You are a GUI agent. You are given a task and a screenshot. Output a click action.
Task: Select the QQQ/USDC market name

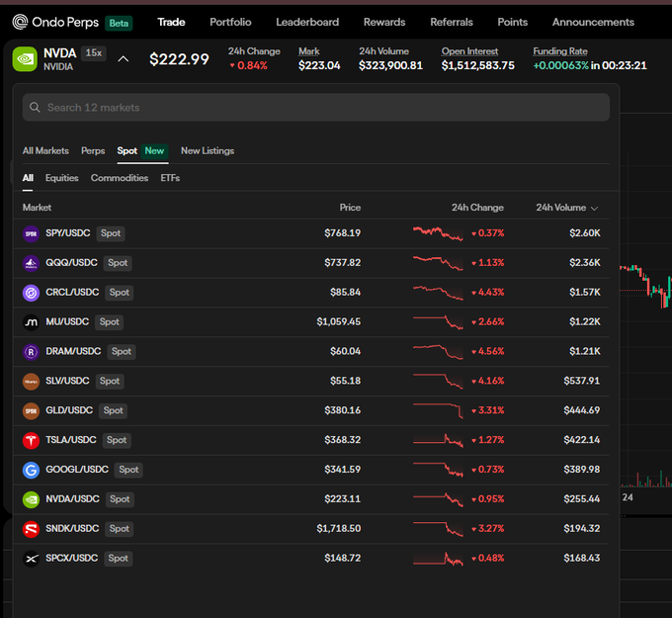71,263
